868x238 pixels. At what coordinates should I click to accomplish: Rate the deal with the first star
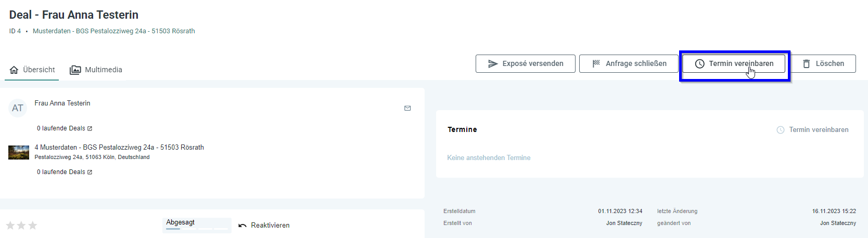tap(10, 225)
